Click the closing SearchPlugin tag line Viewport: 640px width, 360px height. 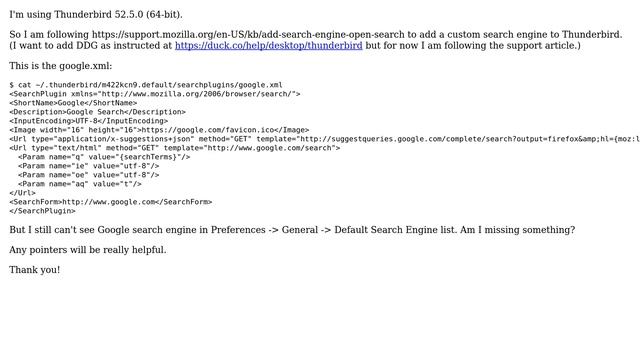click(42, 211)
